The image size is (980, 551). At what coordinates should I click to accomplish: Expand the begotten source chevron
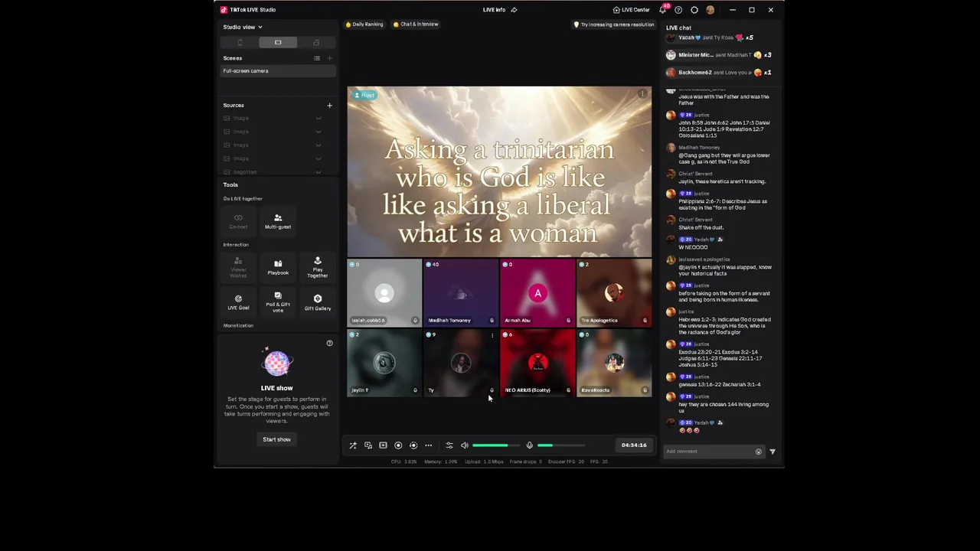(318, 172)
